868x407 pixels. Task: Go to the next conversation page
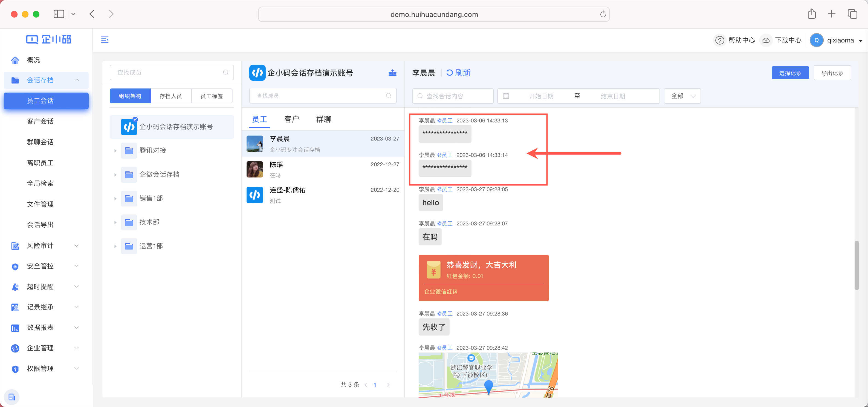pyautogui.click(x=389, y=385)
